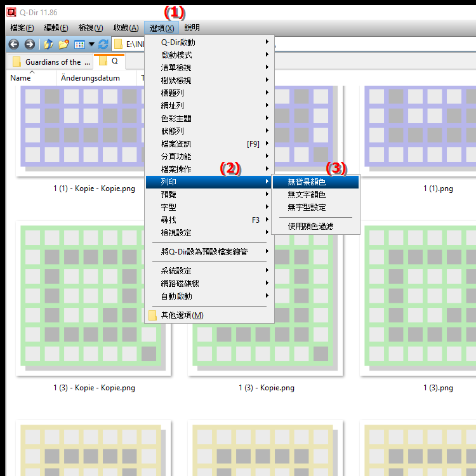The image size is (476, 476).
Task: Toggle 無字型設定 print option
Action: pos(315,208)
